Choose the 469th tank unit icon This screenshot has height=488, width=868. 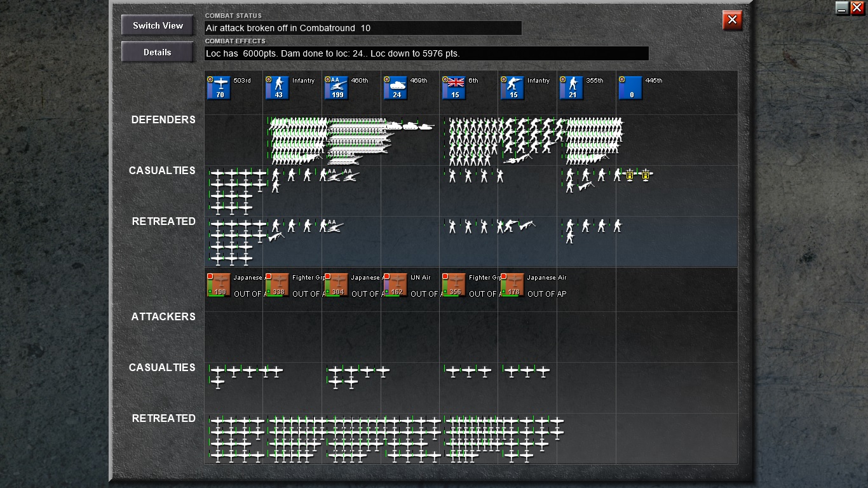point(396,88)
